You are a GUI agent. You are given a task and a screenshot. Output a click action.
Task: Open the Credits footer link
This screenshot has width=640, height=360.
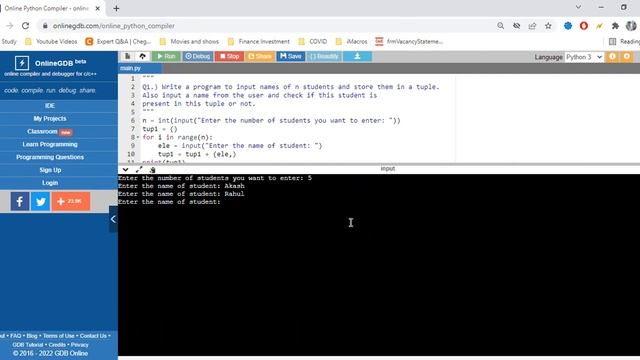tap(57, 344)
